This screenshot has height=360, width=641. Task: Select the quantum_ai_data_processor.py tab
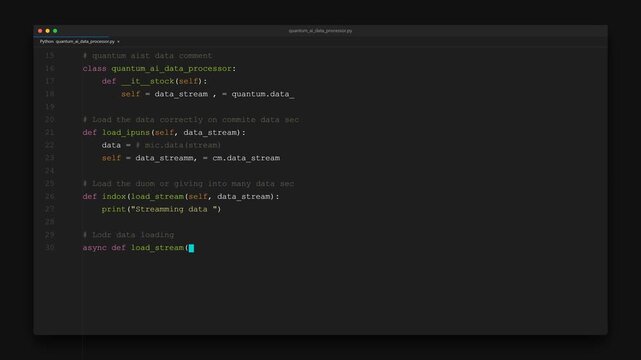pos(77,42)
